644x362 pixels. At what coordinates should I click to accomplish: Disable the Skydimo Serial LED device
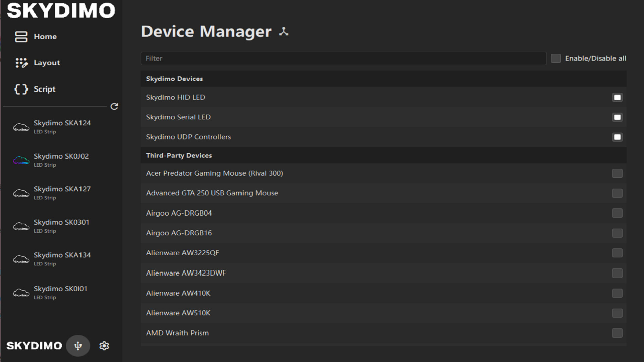point(617,117)
